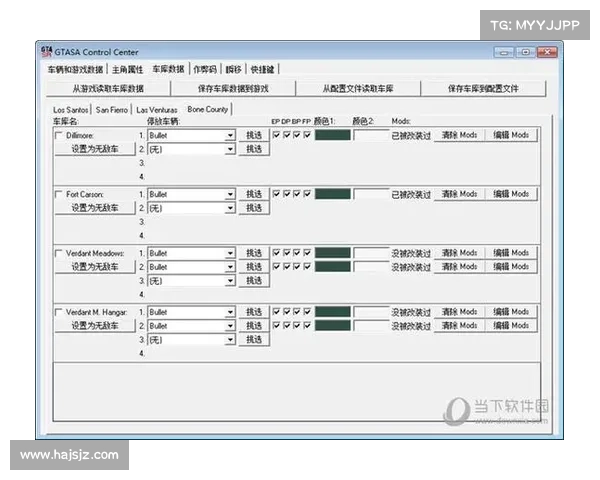The height and width of the screenshot is (480, 600).
Task: Pick color 1 swatch for Dillimore slot 1
Action: pyautogui.click(x=333, y=135)
